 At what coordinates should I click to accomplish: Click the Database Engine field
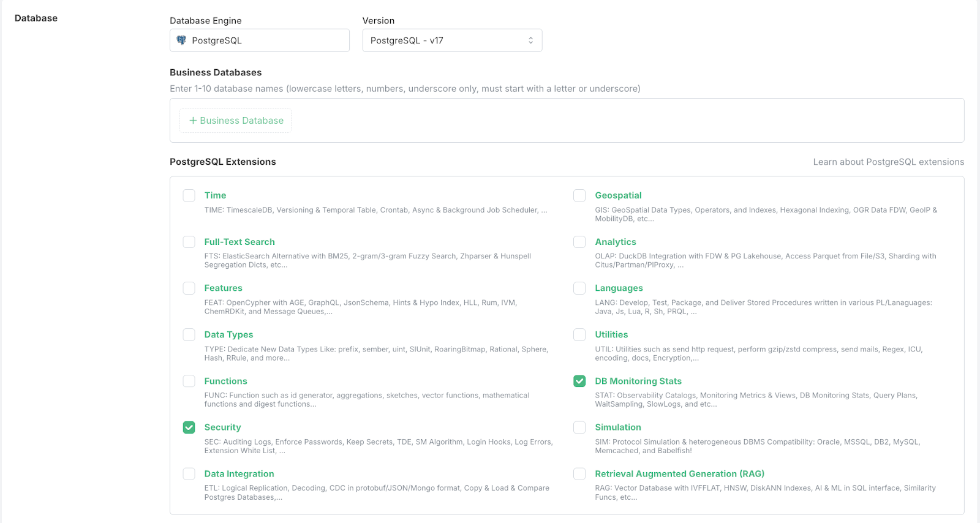pos(260,40)
